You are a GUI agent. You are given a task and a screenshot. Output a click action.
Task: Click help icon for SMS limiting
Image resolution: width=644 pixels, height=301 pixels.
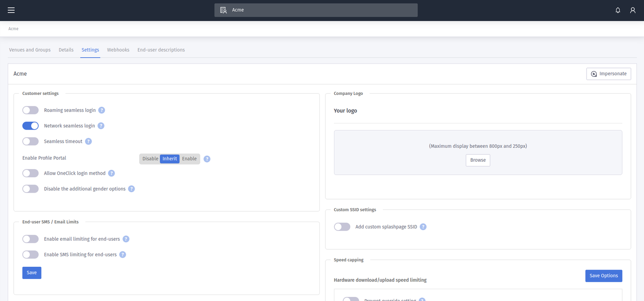tap(122, 255)
